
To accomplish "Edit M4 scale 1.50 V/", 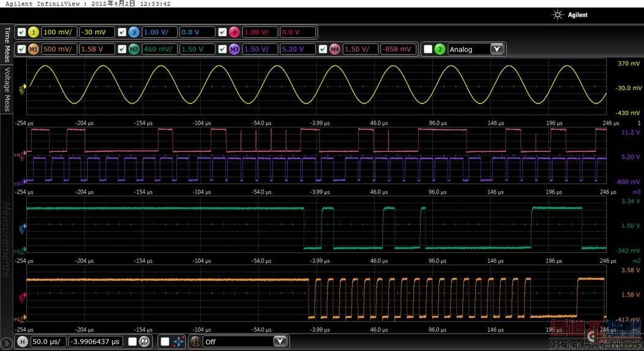I will [x=360, y=50].
